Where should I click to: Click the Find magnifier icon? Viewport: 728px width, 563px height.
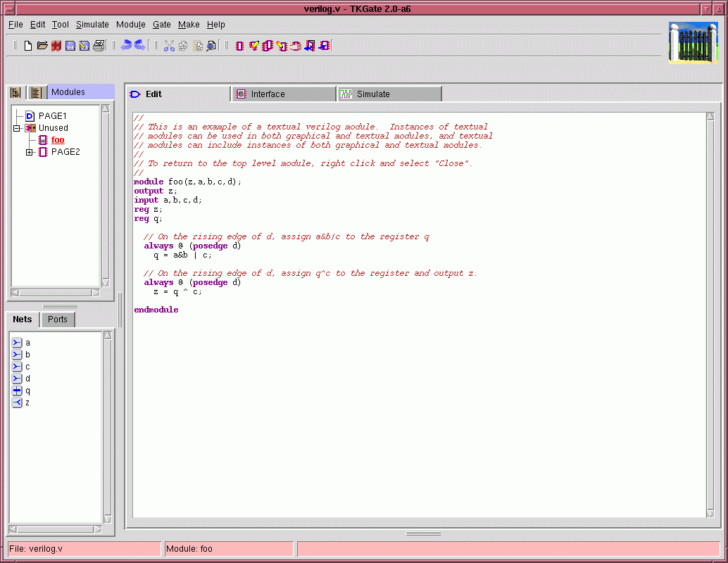tap(211, 46)
